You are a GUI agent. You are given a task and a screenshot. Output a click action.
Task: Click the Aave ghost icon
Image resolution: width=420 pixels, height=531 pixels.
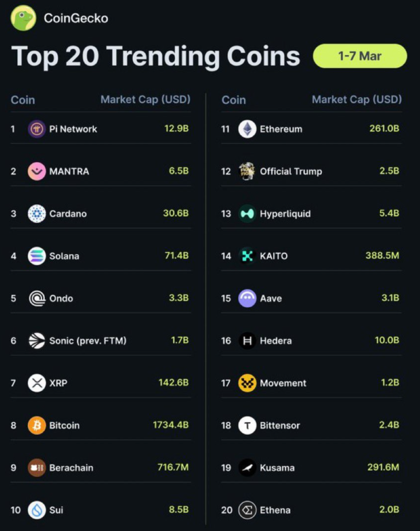[x=247, y=298]
